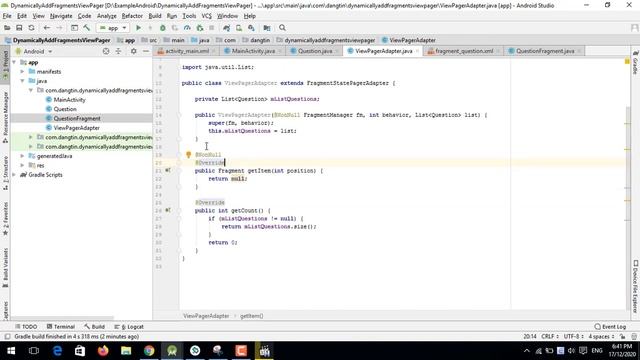Click the Select Opened File target icon
This screenshot has width=640, height=360.
tap(106, 51)
